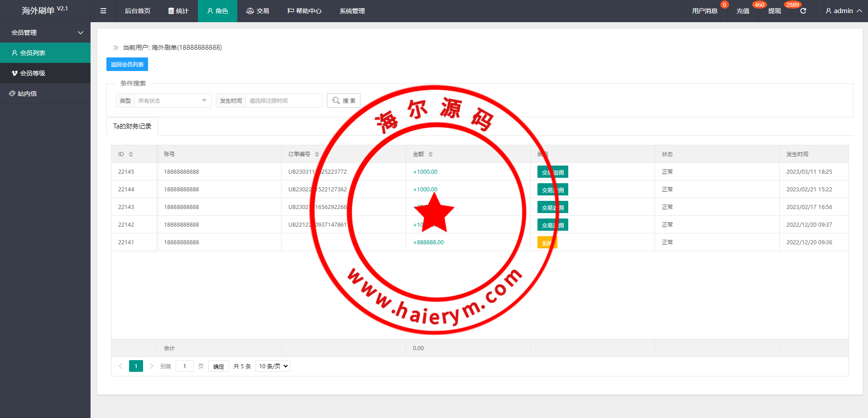Collapse the 会员管理 sidebar group
The width and height of the screenshot is (868, 418).
pyautogui.click(x=45, y=33)
